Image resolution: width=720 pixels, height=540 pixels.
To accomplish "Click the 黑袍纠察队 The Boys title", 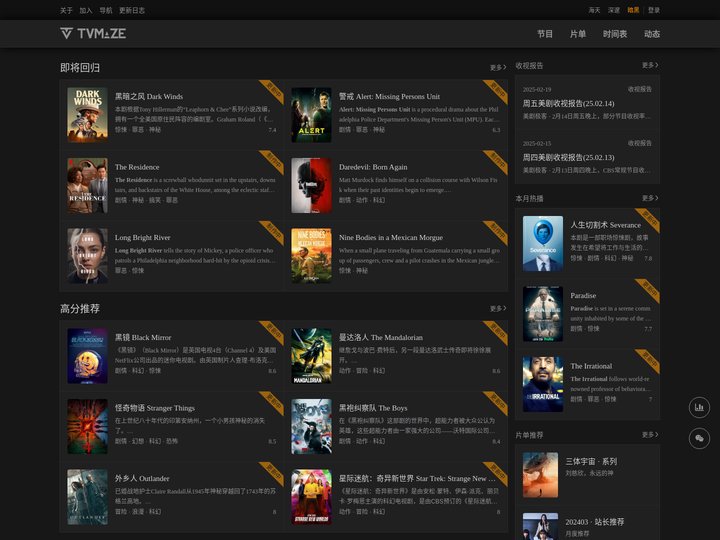I will 373,408.
